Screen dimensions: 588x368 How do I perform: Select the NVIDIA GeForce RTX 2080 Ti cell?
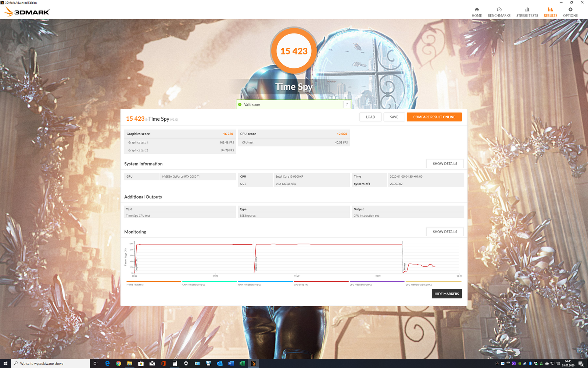coord(198,177)
